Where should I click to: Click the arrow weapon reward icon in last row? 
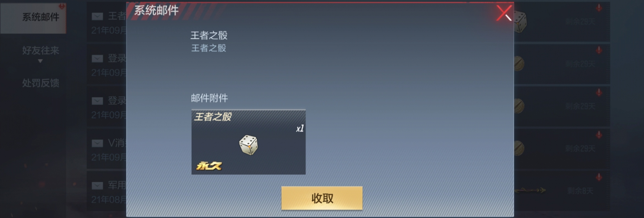(530, 190)
